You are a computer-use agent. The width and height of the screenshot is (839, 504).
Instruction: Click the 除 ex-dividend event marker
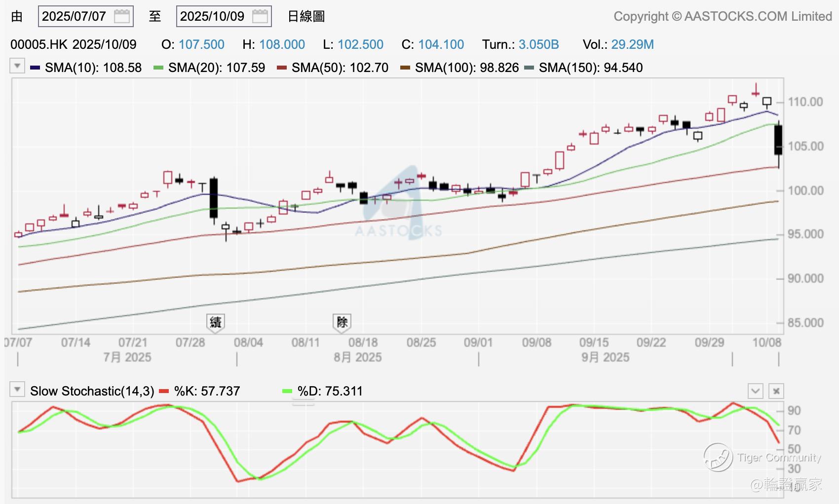[342, 323]
